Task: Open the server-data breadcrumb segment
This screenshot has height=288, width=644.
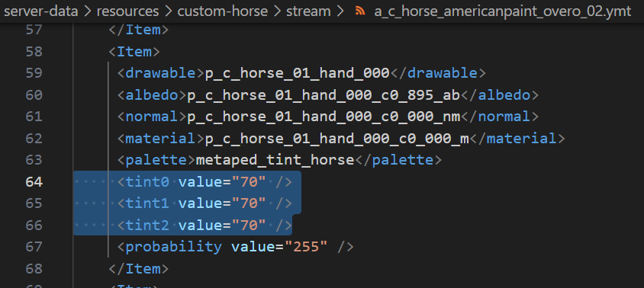Action: pyautogui.click(x=40, y=11)
